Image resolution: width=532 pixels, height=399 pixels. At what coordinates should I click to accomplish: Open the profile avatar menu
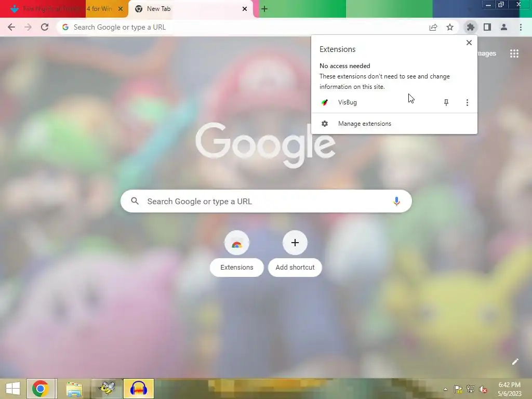click(x=504, y=27)
